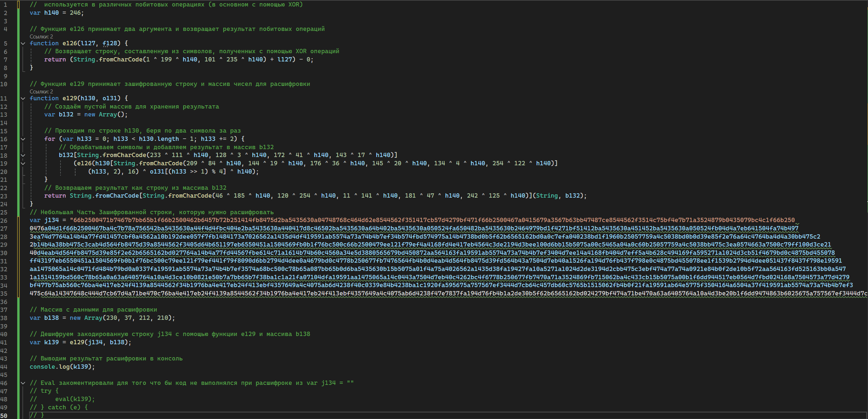Fold the e126 call chevron on line 19
The width and height of the screenshot is (868, 419).
click(x=23, y=164)
